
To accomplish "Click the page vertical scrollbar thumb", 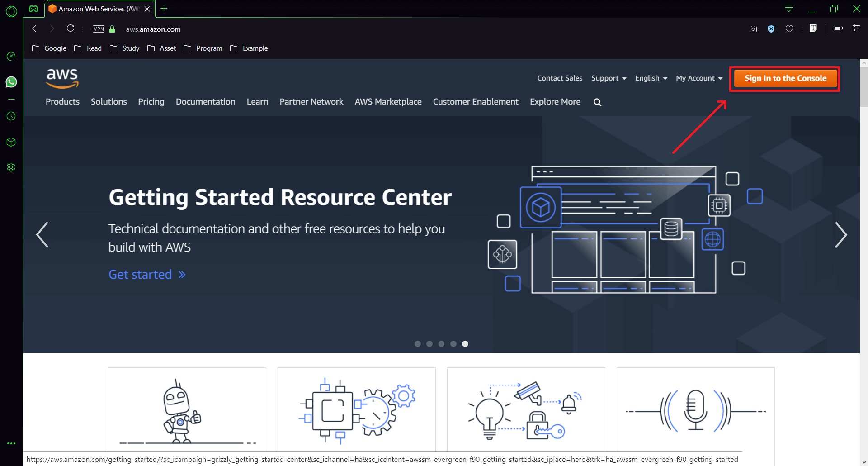I will coord(864,87).
